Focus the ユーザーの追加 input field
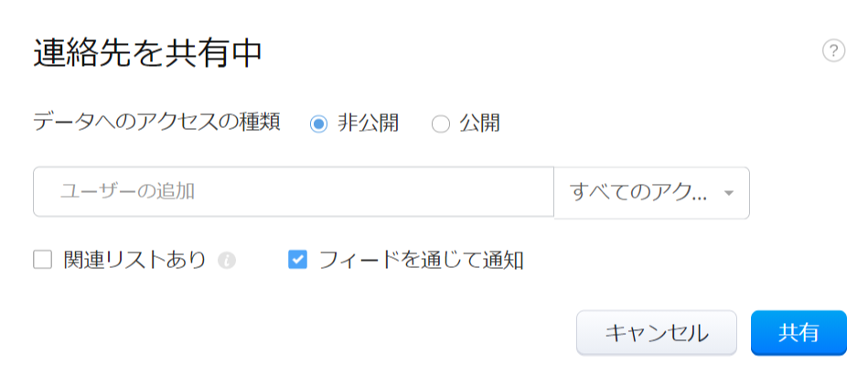Screen dimensions: 868x376 (x=293, y=191)
